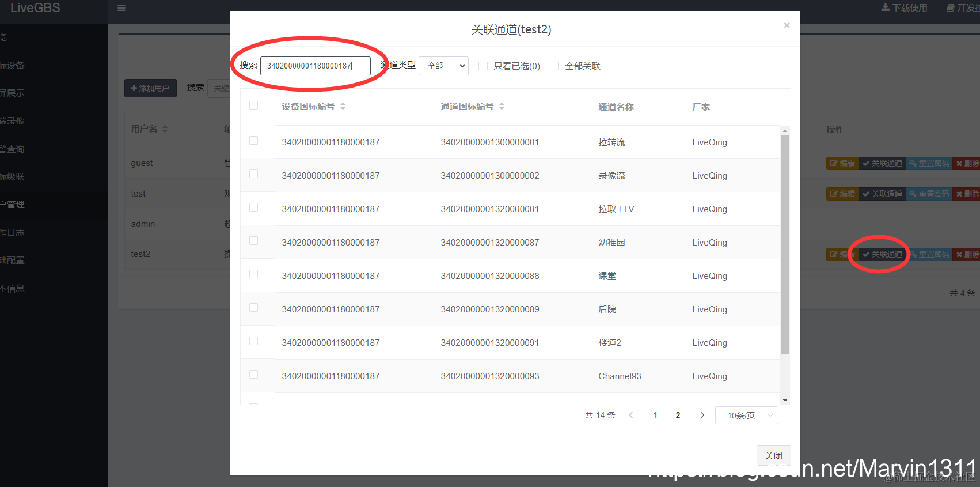Click the channel ID 34020000001320000093
The height and width of the screenshot is (487, 980).
tap(490, 376)
